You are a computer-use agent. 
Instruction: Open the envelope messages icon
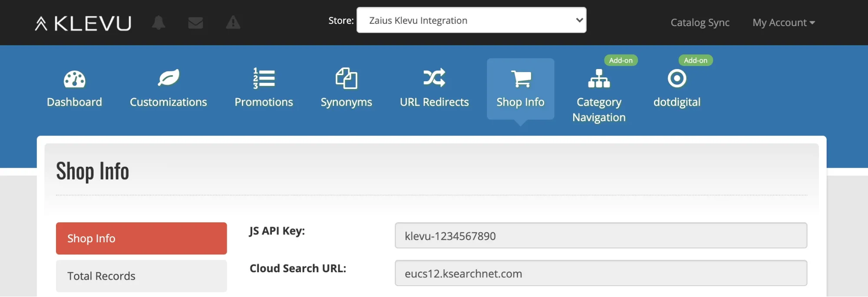(x=195, y=23)
